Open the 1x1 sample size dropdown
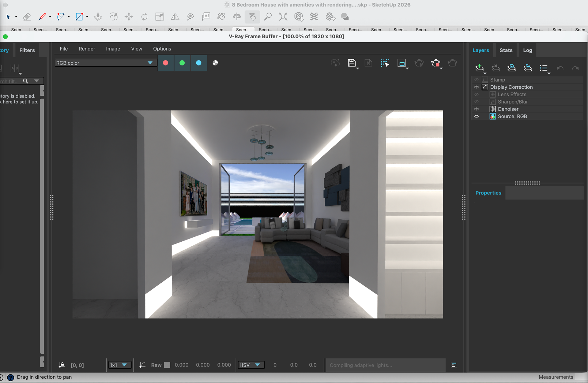This screenshot has height=383, width=588. click(119, 365)
